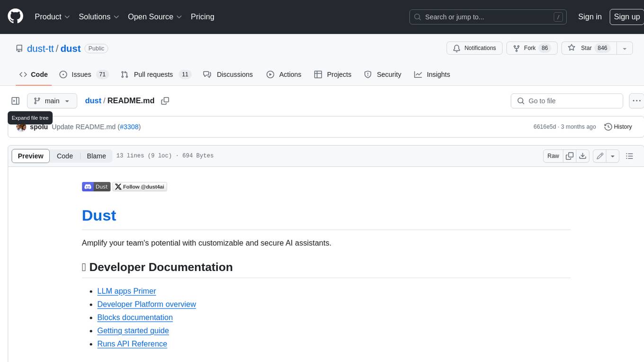Click the Fork count 86
644x362 pixels.
pos(545,48)
